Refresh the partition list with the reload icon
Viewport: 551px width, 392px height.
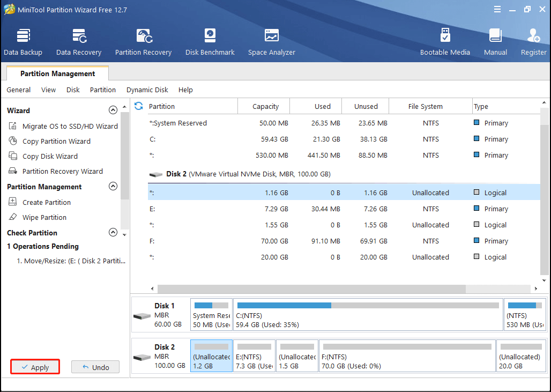pos(138,106)
